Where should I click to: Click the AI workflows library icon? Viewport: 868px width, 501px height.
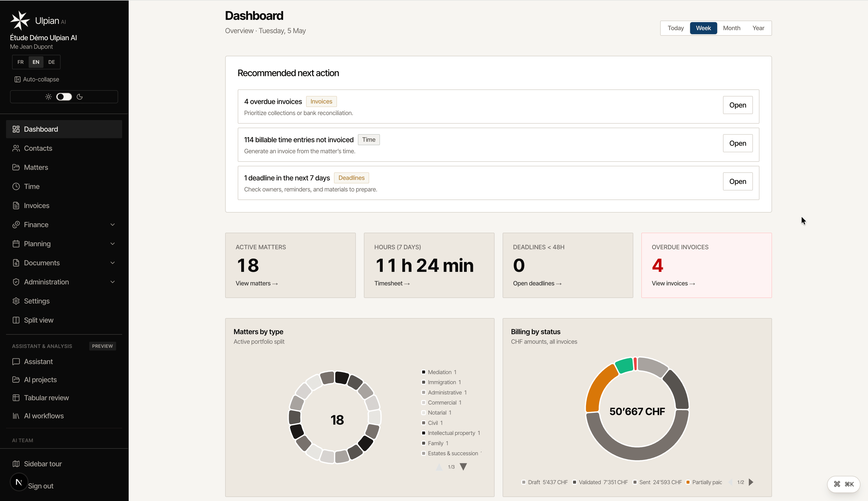pyautogui.click(x=16, y=416)
